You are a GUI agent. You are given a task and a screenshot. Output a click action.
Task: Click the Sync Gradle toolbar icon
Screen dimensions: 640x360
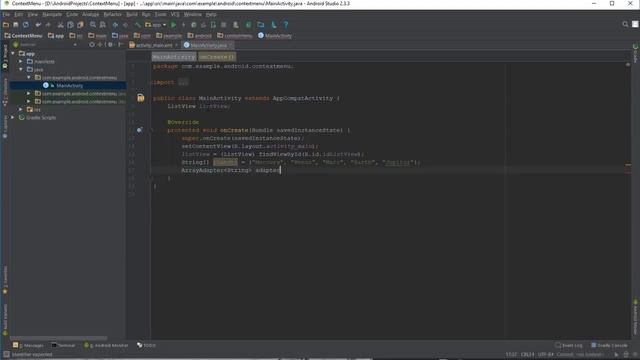coord(248,25)
